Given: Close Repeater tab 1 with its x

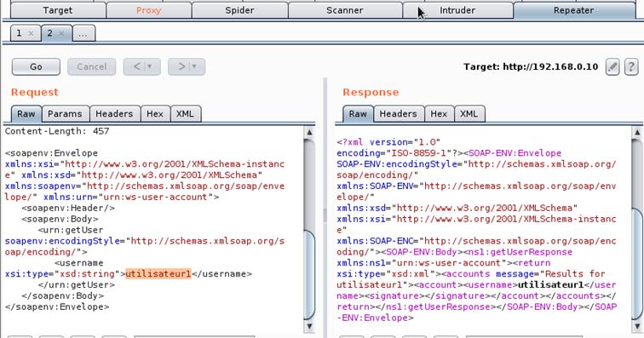Looking at the screenshot, I should (x=32, y=34).
